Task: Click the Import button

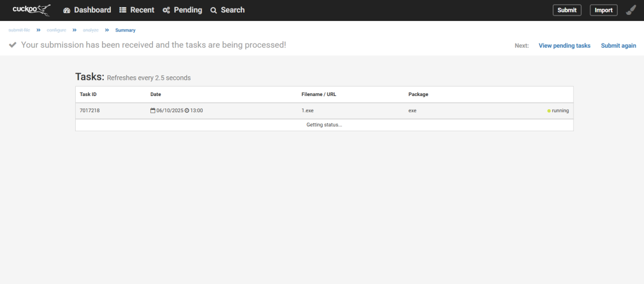Action: click(603, 10)
